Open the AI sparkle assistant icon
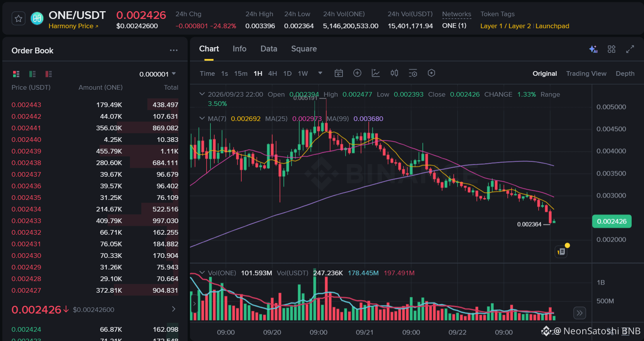 point(593,49)
